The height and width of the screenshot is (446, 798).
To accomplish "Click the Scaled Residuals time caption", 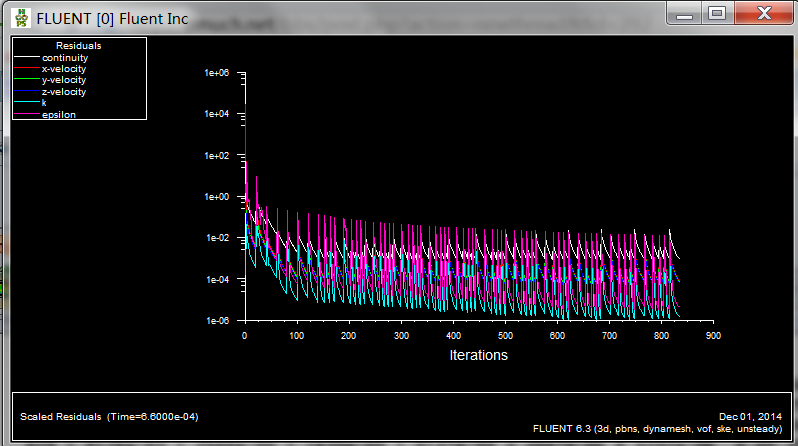I will (109, 416).
